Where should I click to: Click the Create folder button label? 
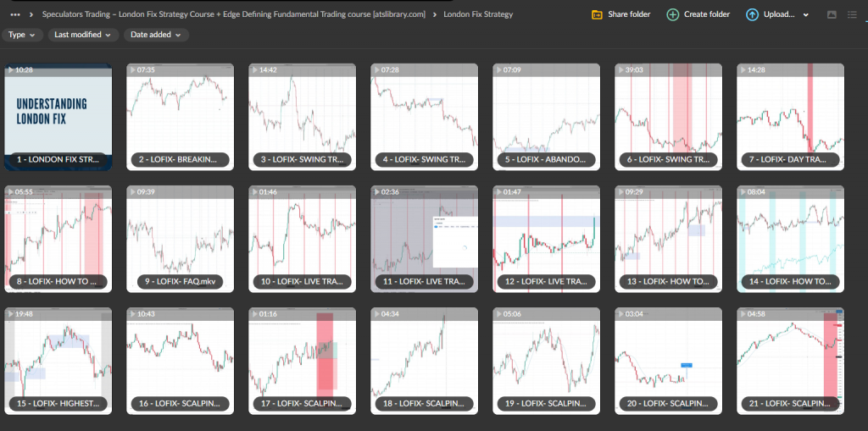pyautogui.click(x=707, y=14)
